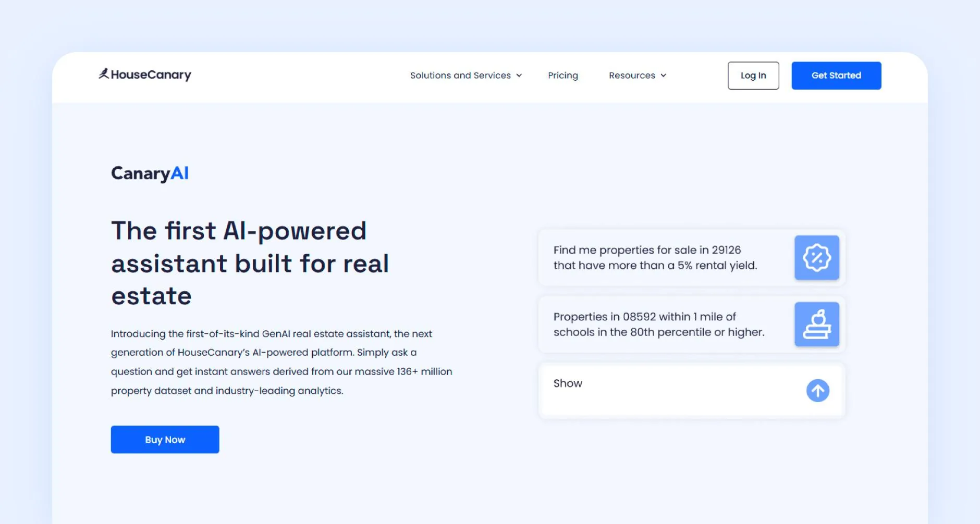Expand the Resources dropdown chevron
The width and height of the screenshot is (980, 524).
pyautogui.click(x=664, y=76)
